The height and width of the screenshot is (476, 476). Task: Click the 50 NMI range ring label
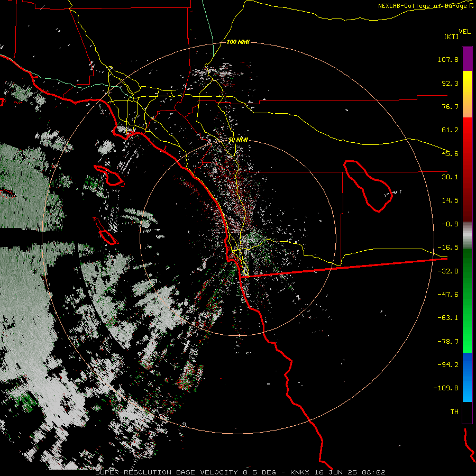[238, 140]
